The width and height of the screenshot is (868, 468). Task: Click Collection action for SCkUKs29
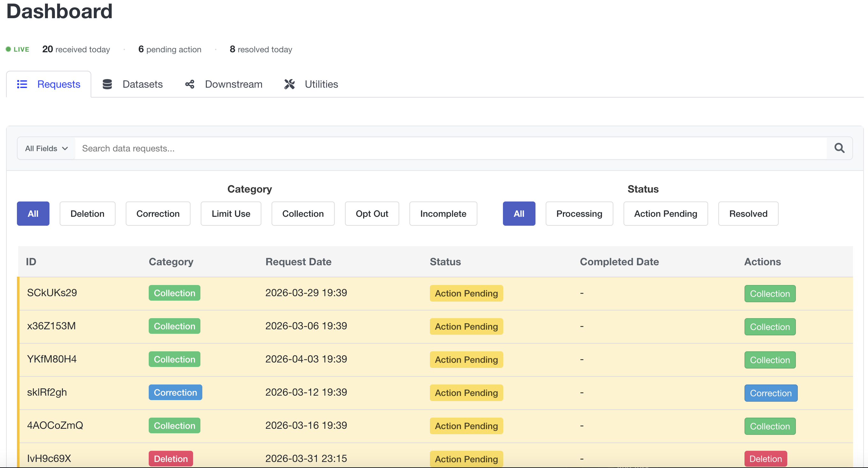pos(770,294)
